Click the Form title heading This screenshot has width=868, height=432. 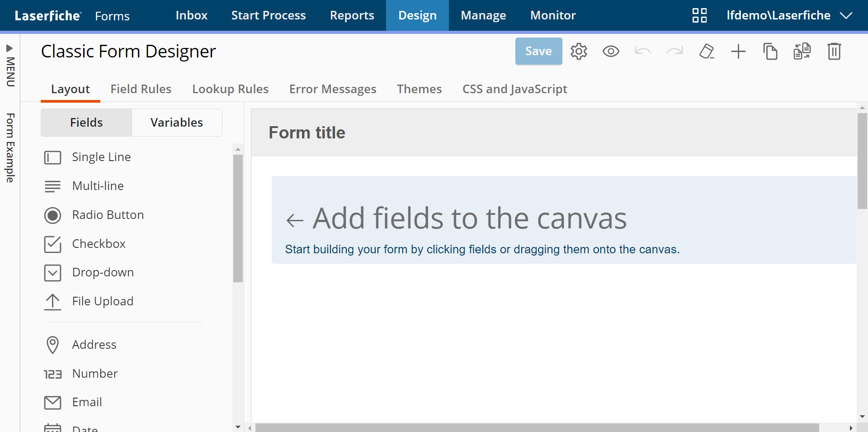tap(307, 133)
